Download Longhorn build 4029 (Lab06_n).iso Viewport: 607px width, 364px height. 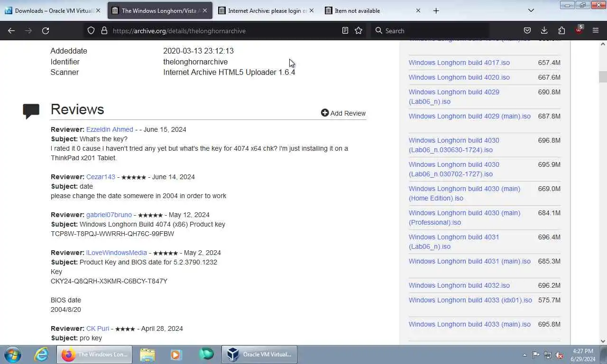click(454, 97)
